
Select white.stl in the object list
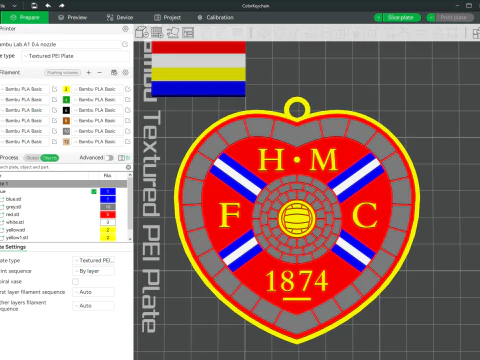coord(15,222)
